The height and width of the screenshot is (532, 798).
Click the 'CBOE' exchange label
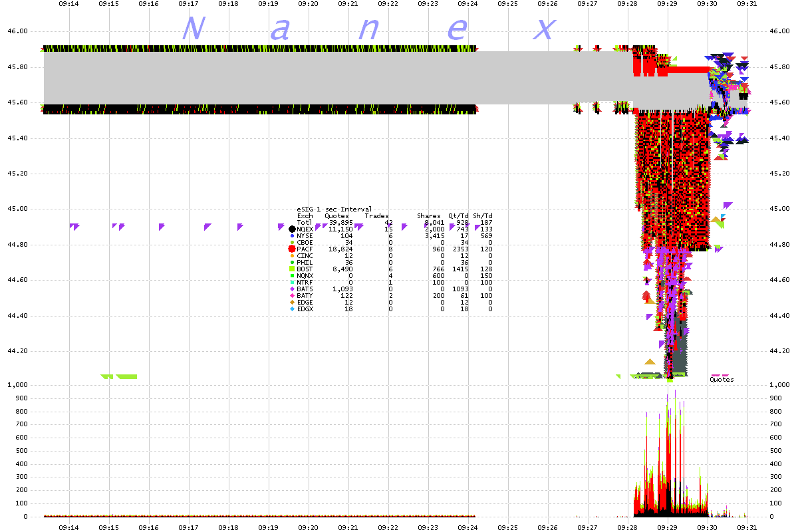(305, 242)
